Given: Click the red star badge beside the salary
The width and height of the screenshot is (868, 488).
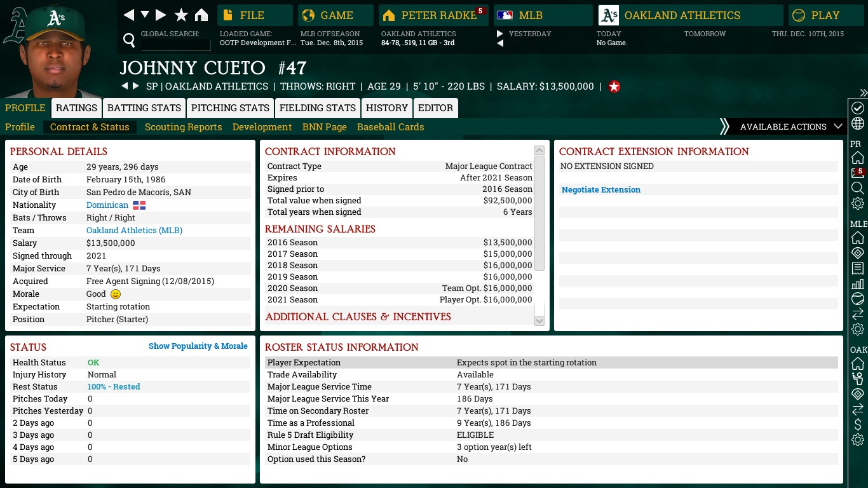Looking at the screenshot, I should coord(614,86).
